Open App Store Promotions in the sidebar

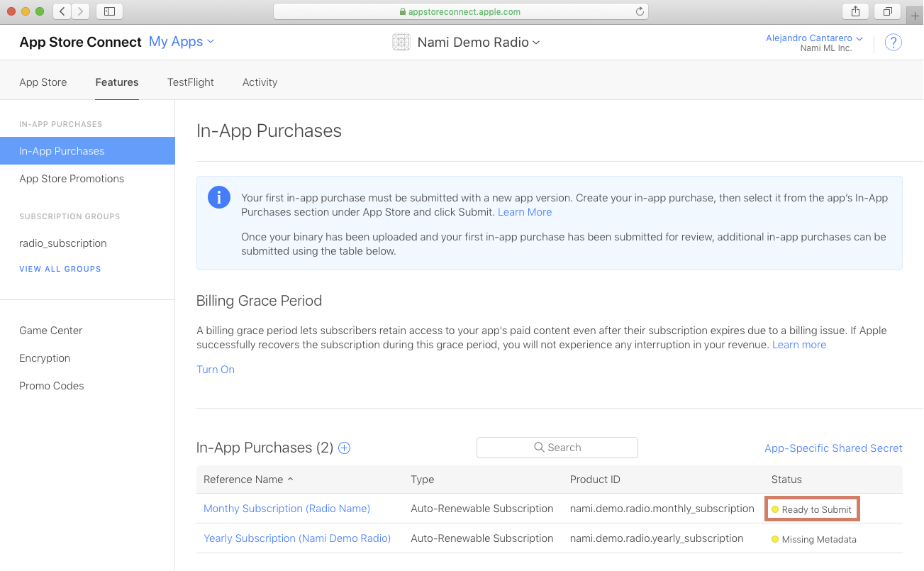click(x=72, y=179)
